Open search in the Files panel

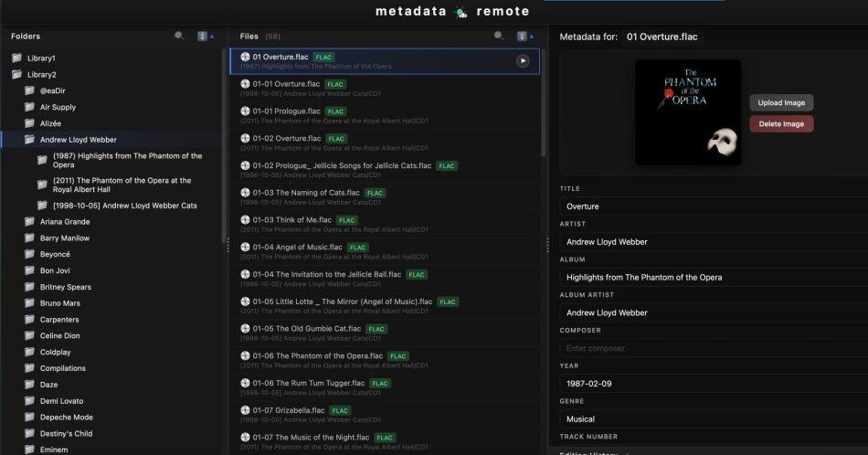(499, 37)
